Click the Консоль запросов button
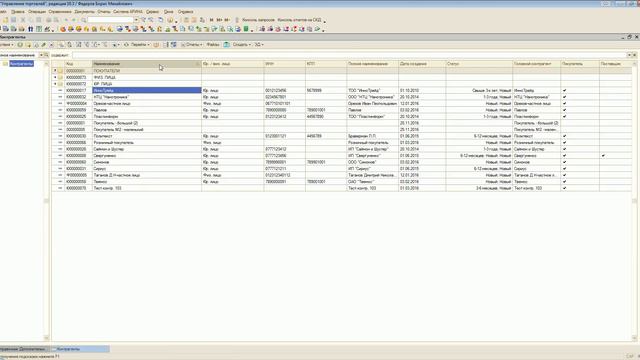 258,20
